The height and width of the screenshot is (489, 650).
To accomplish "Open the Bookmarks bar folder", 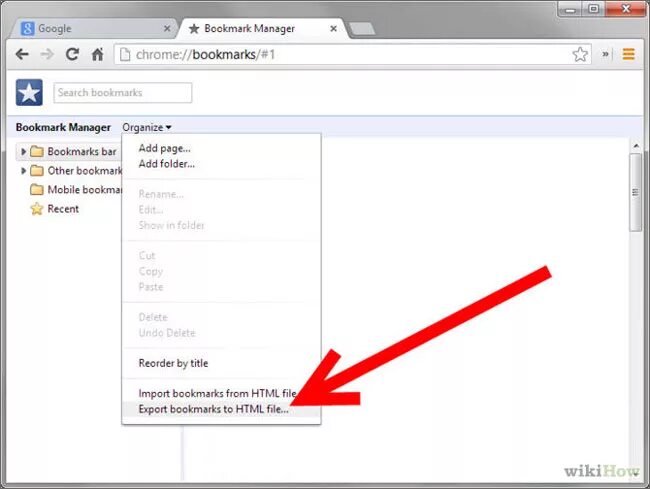I will (x=82, y=152).
